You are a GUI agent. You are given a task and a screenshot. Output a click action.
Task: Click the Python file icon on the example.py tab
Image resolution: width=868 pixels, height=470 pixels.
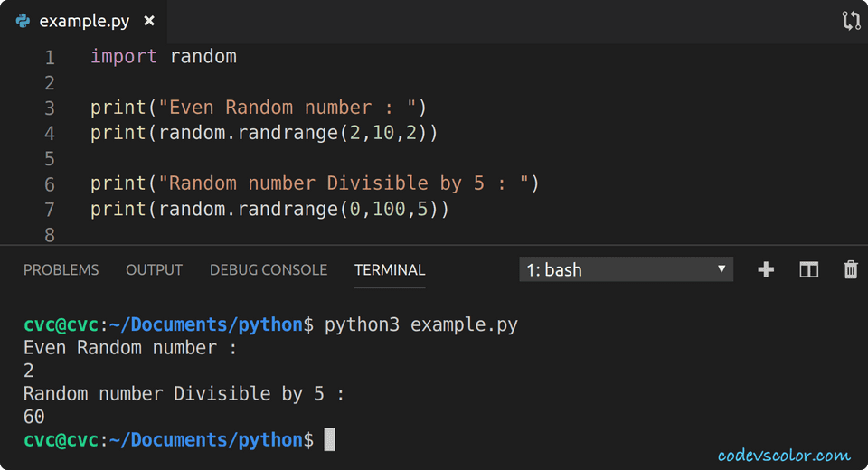[x=23, y=21]
